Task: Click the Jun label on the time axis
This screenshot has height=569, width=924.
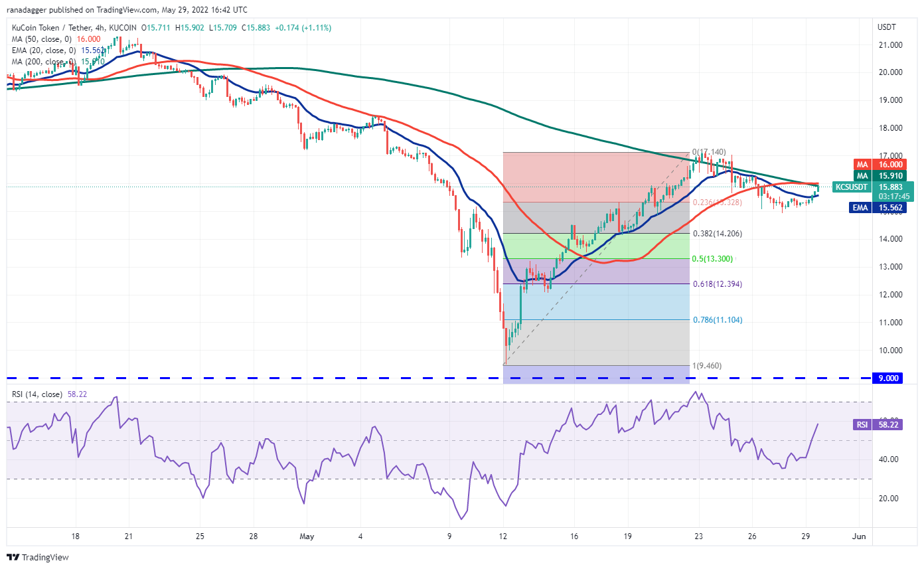Action: [x=859, y=536]
